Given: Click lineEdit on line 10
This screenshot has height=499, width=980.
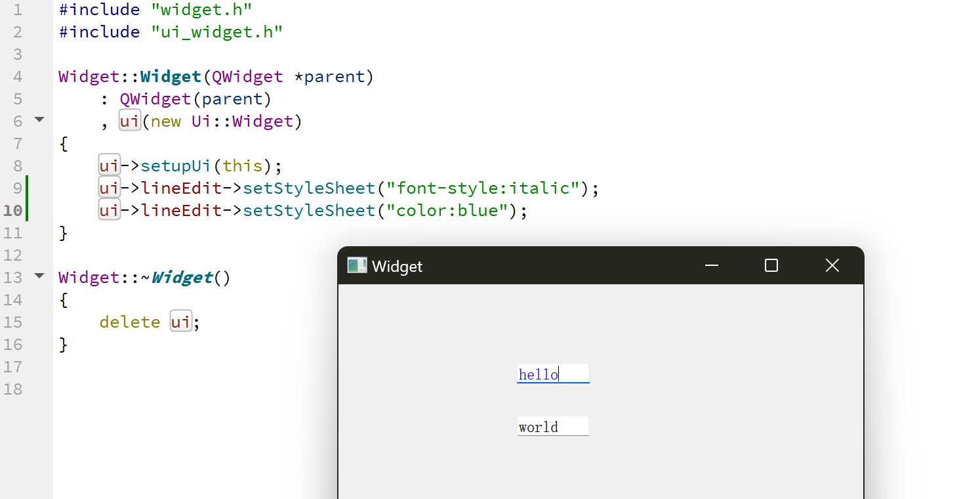Looking at the screenshot, I should pyautogui.click(x=181, y=211).
